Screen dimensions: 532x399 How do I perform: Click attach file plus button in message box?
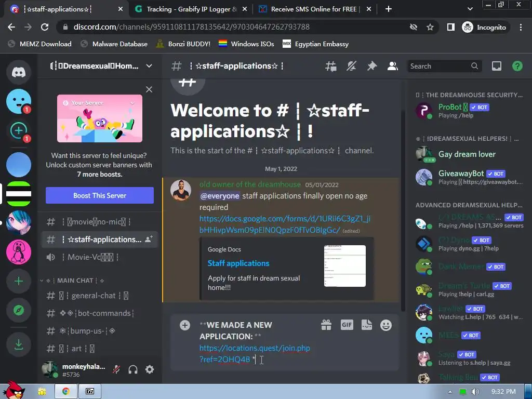tap(184, 325)
